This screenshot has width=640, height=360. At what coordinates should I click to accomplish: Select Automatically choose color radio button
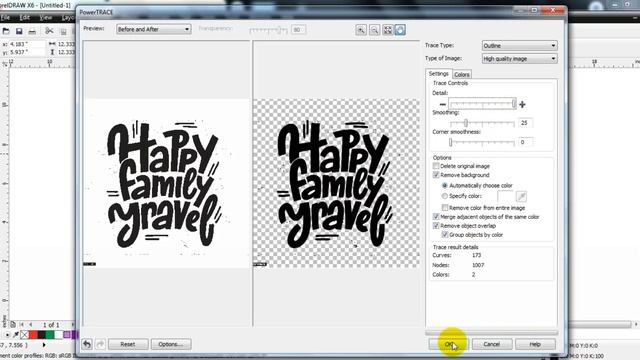coord(445,186)
